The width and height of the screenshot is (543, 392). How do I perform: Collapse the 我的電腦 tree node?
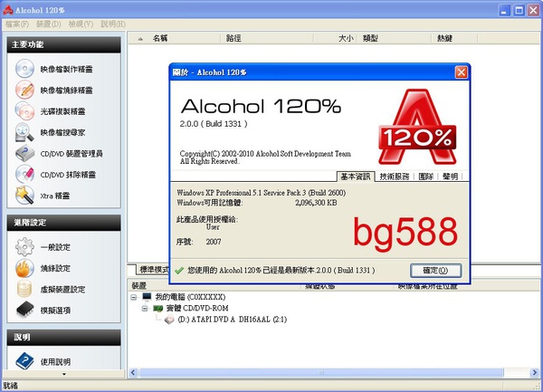pos(134,297)
